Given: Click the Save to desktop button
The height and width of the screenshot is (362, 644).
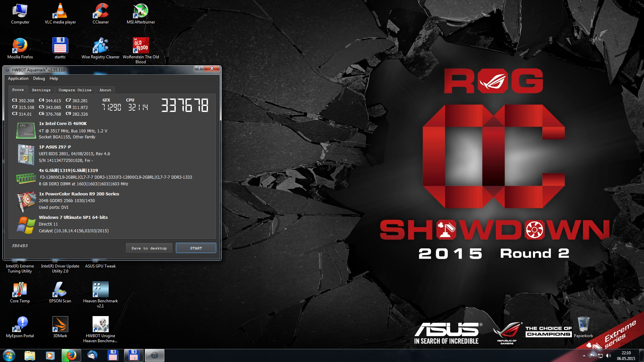Looking at the screenshot, I should click(x=149, y=248).
